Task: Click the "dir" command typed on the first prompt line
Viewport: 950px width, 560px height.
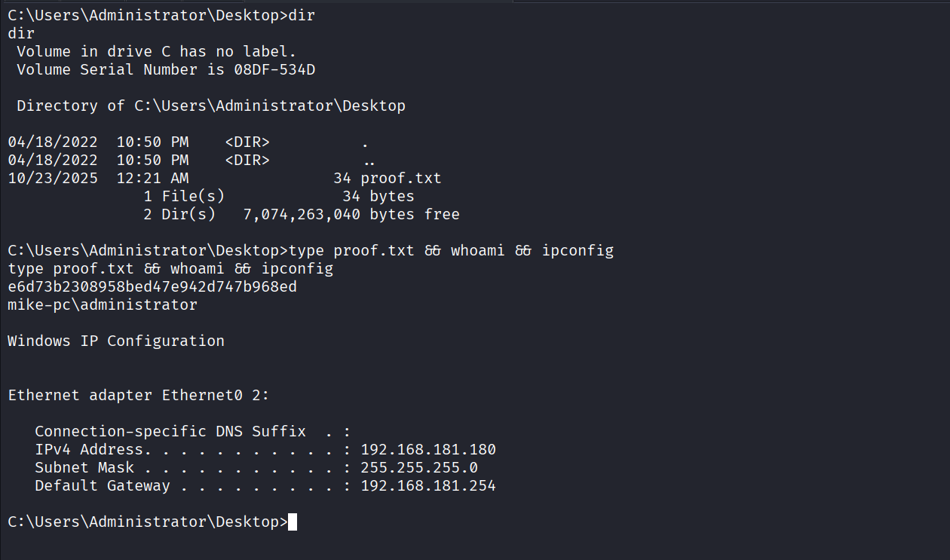Action: coord(302,16)
